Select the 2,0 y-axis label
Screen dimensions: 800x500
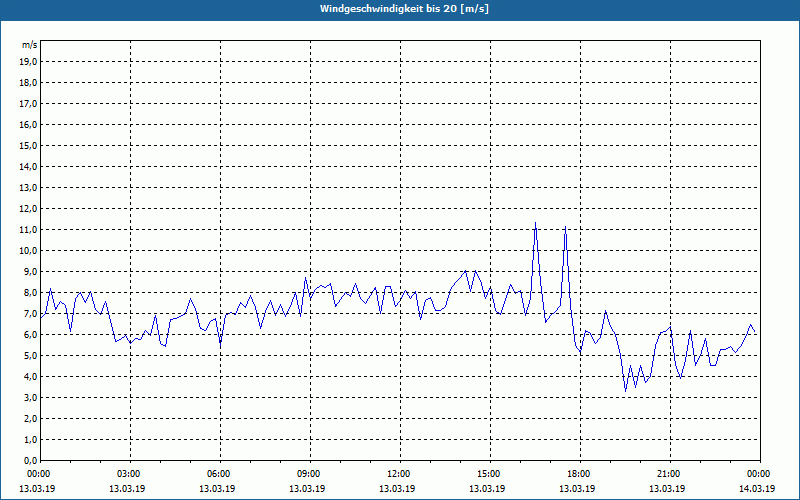click(30, 418)
